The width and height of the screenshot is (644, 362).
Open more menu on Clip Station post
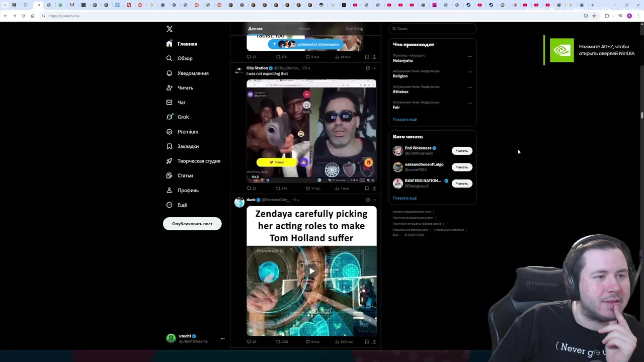click(374, 68)
